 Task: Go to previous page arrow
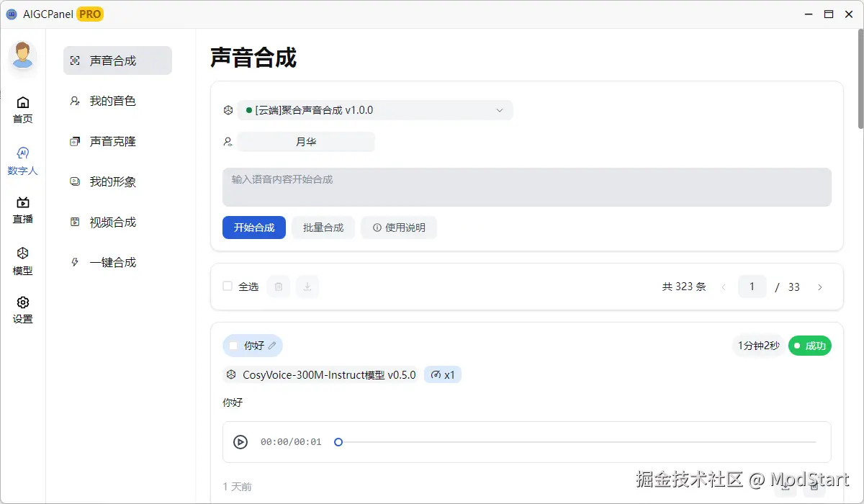(x=724, y=287)
